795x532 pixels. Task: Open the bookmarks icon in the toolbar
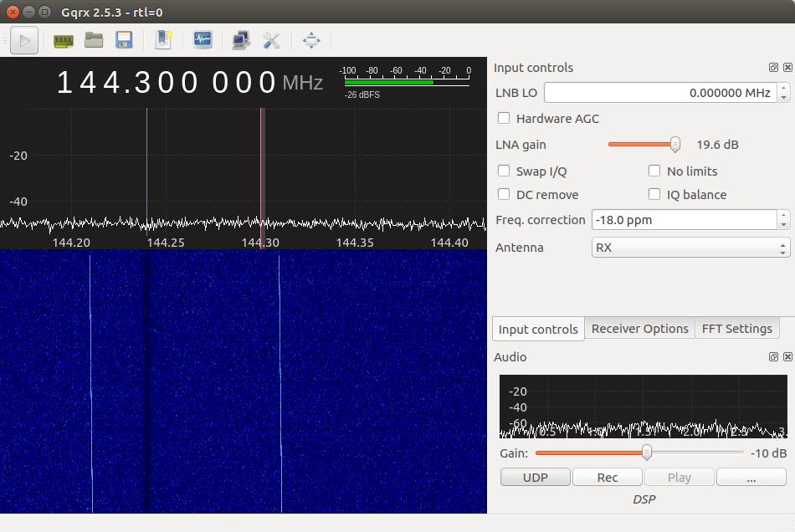click(x=163, y=40)
